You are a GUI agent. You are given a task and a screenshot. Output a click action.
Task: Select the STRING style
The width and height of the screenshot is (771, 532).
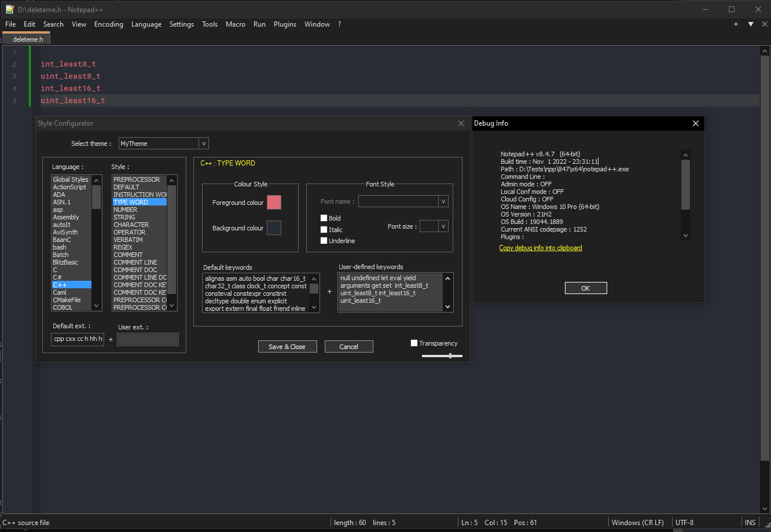pyautogui.click(x=139, y=217)
